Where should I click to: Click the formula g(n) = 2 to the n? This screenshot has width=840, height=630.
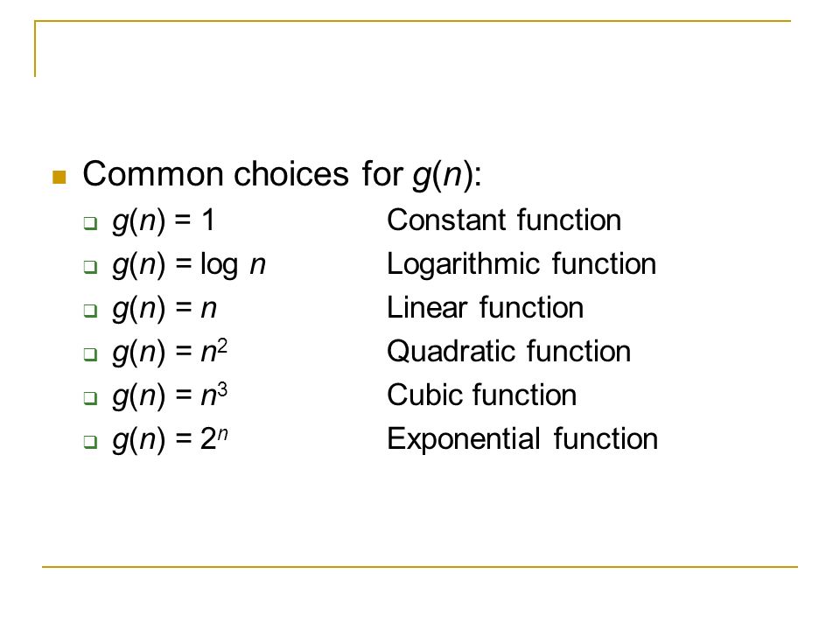pyautogui.click(x=171, y=440)
